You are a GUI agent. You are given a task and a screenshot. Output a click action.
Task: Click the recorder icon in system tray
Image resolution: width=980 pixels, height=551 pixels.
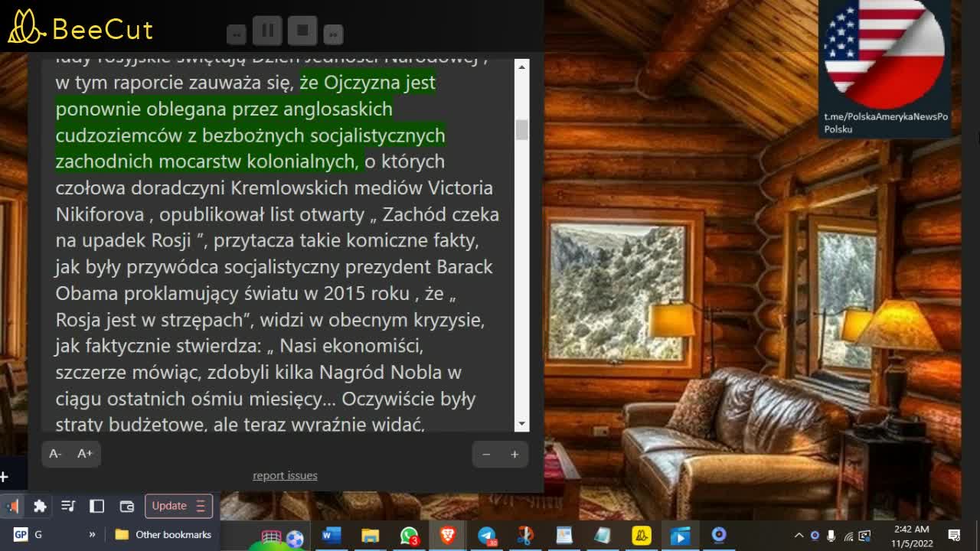point(815,536)
